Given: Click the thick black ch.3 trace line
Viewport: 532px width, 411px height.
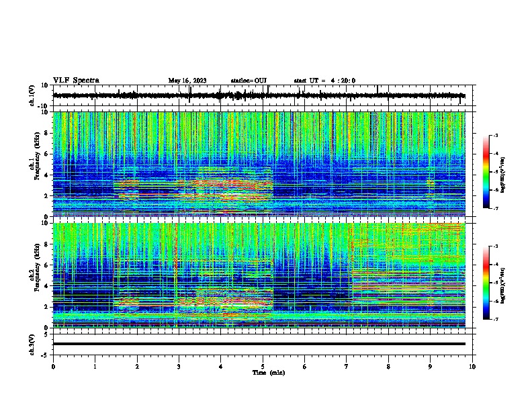Looking at the screenshot, I should 259,344.
